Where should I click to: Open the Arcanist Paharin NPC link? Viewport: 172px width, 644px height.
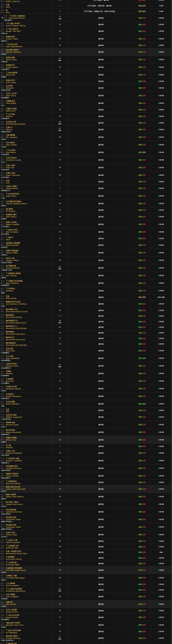tap(13, 268)
